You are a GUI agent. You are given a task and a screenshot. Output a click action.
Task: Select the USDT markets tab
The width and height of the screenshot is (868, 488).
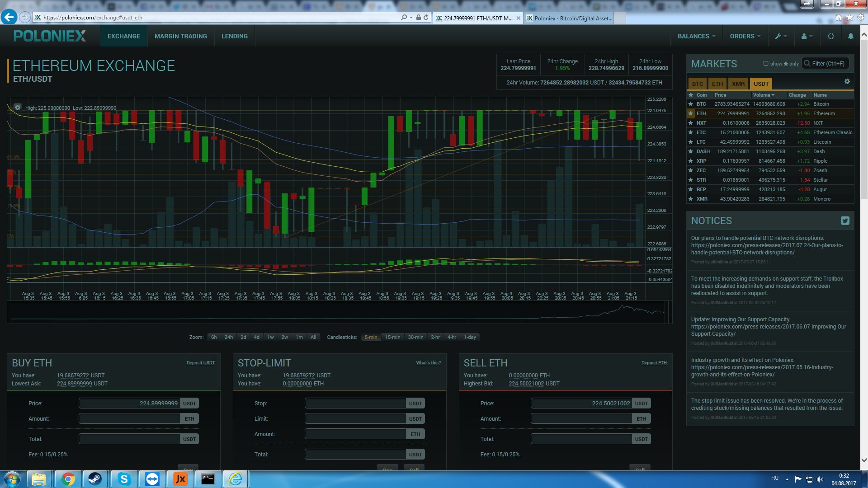pyautogui.click(x=761, y=84)
